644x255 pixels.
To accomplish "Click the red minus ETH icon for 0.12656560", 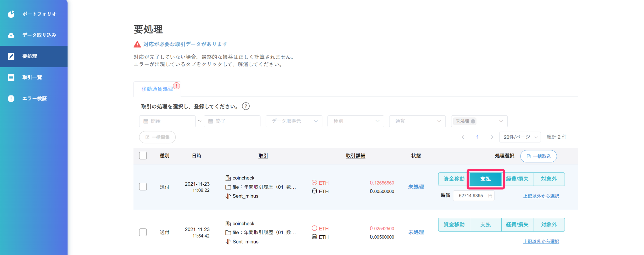I will [x=314, y=183].
